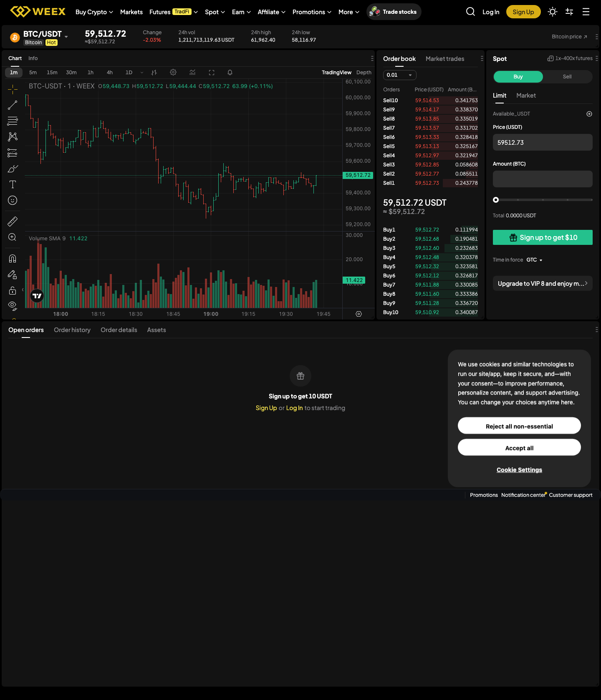Viewport: 601px width, 700px height.
Task: Open Order history tab
Action: (72, 330)
